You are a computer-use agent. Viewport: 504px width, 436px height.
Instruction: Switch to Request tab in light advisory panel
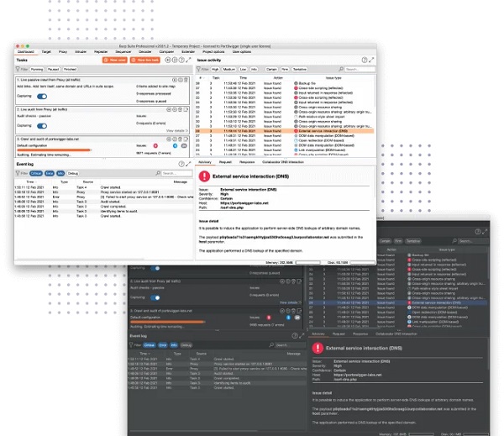[x=225, y=162]
